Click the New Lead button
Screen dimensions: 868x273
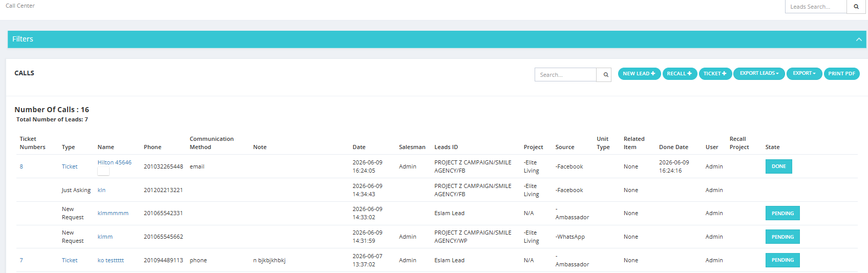point(639,74)
